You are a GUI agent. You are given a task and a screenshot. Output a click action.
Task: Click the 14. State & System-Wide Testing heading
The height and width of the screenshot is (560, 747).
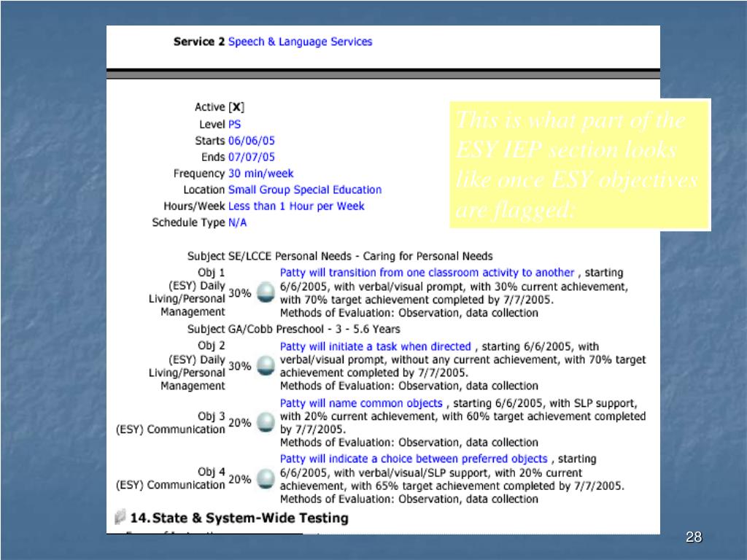click(x=239, y=518)
